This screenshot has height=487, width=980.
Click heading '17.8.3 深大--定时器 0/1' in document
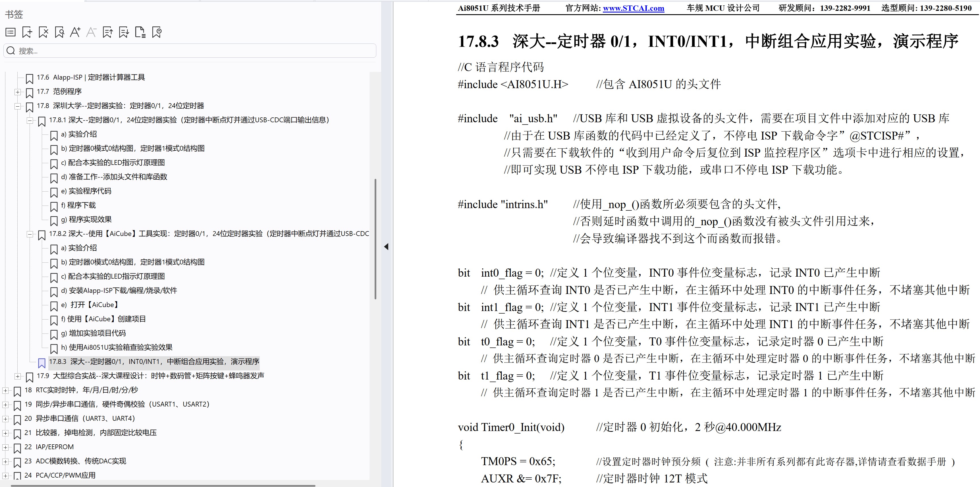point(708,41)
